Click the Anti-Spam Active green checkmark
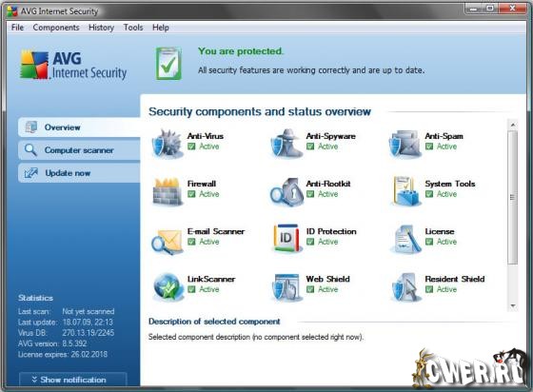 click(429, 147)
